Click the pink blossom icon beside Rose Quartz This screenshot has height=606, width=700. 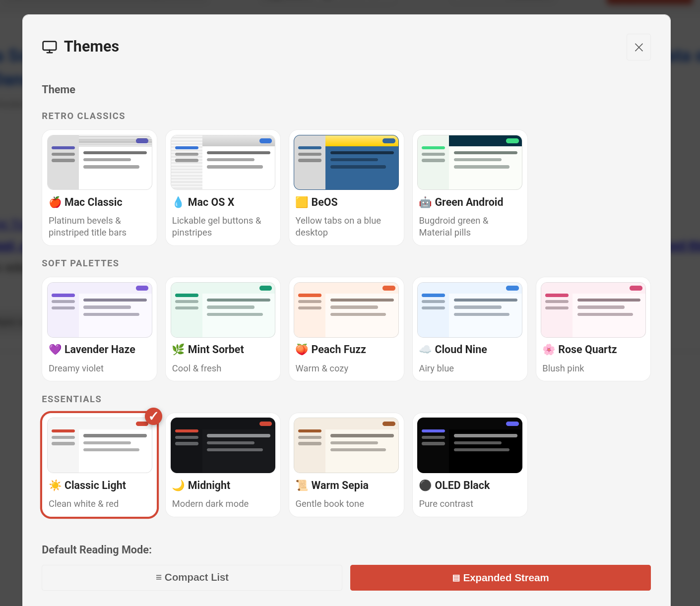coord(549,350)
